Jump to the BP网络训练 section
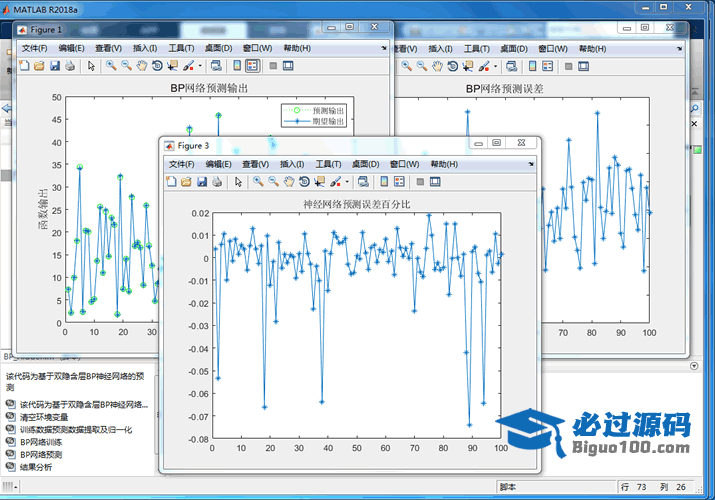Image resolution: width=715 pixels, height=500 pixels. [x=41, y=441]
